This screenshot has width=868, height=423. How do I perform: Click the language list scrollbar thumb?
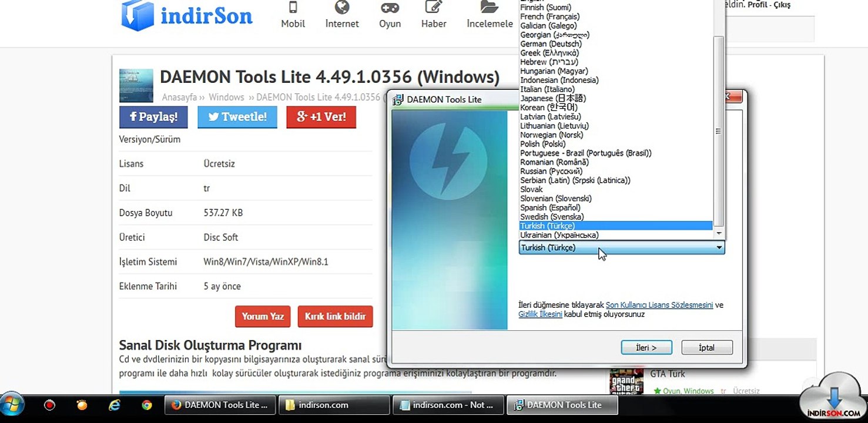click(x=718, y=132)
